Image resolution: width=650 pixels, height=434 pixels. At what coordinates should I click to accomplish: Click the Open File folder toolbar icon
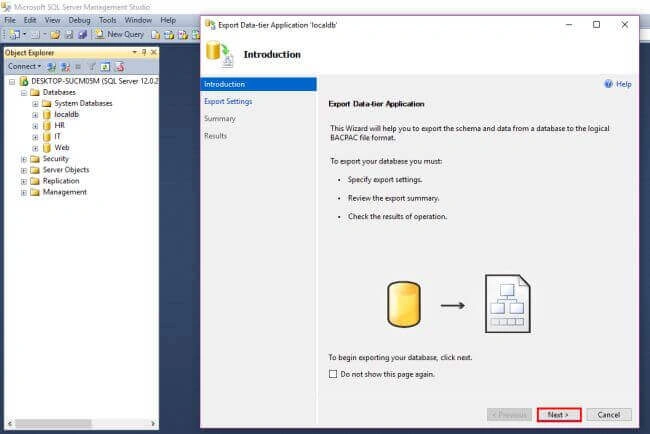pyautogui.click(x=55, y=34)
